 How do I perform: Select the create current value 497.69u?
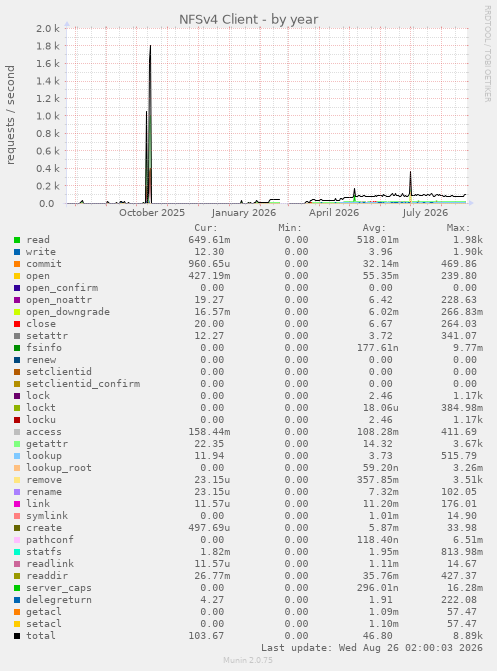click(x=209, y=528)
